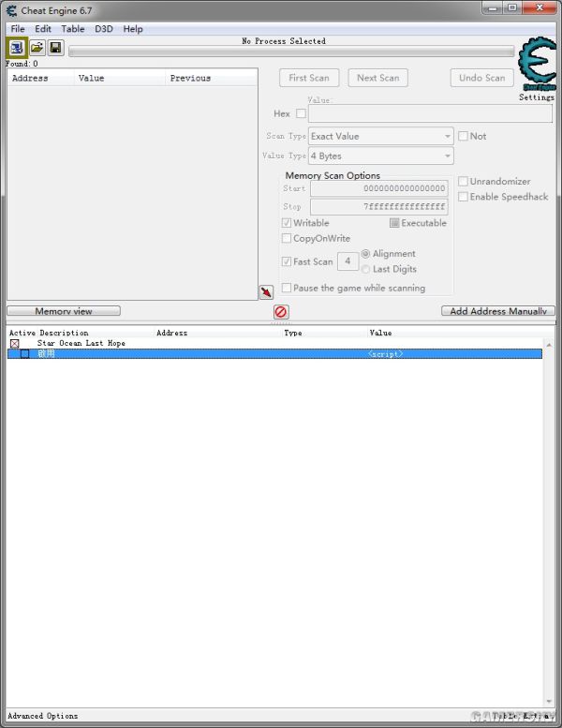Enable Pause the game while scanning

pyautogui.click(x=287, y=288)
